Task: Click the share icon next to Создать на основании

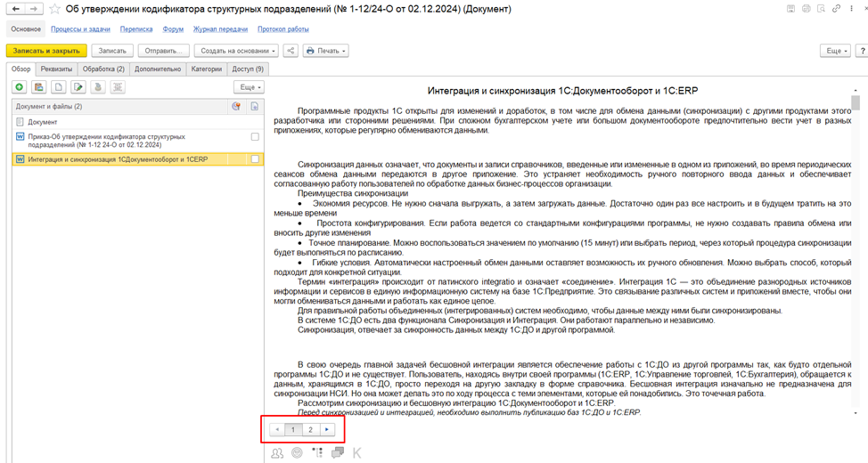Action: tap(291, 51)
